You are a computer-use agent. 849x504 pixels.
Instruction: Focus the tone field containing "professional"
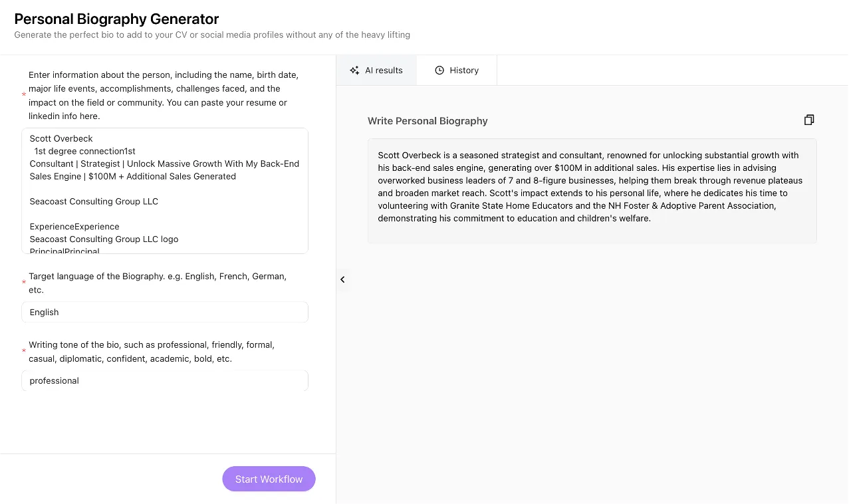coord(164,381)
